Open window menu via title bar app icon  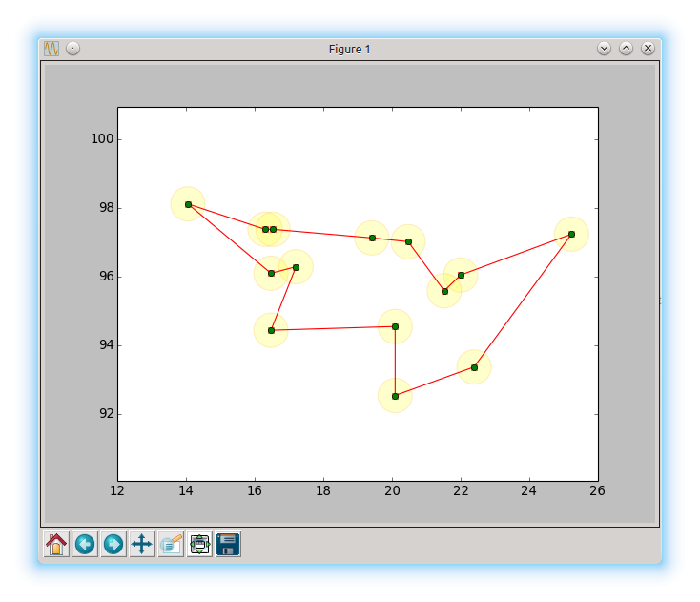tap(51, 49)
